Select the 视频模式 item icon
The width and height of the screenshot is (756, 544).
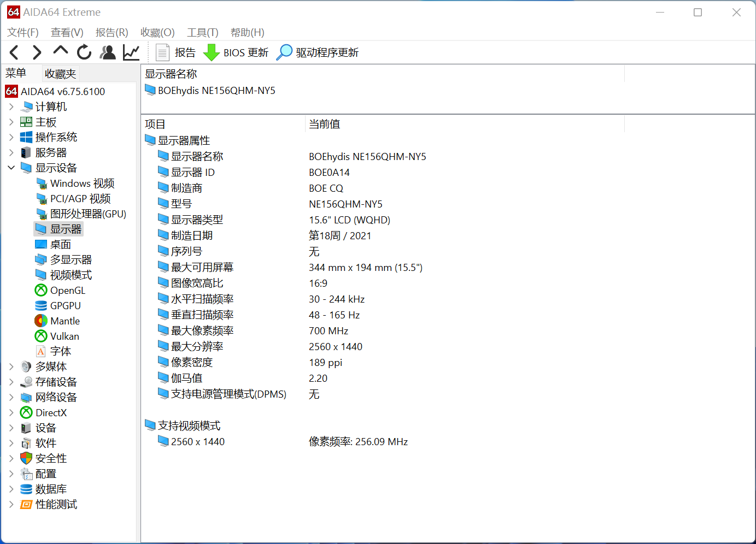[x=41, y=275]
